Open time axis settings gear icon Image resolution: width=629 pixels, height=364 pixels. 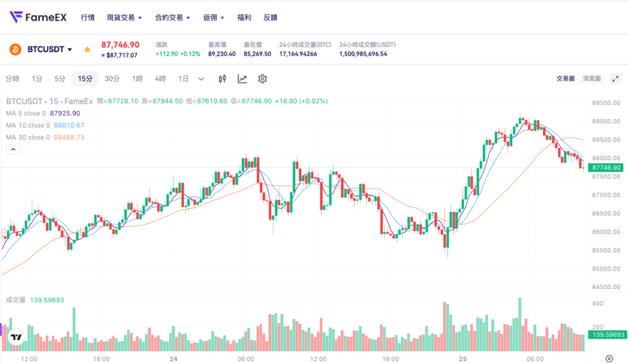pyautogui.click(x=609, y=359)
